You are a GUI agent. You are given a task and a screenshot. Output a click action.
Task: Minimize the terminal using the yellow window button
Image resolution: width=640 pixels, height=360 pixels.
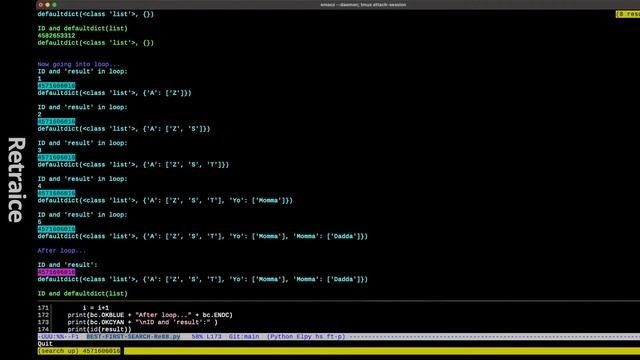47,5
